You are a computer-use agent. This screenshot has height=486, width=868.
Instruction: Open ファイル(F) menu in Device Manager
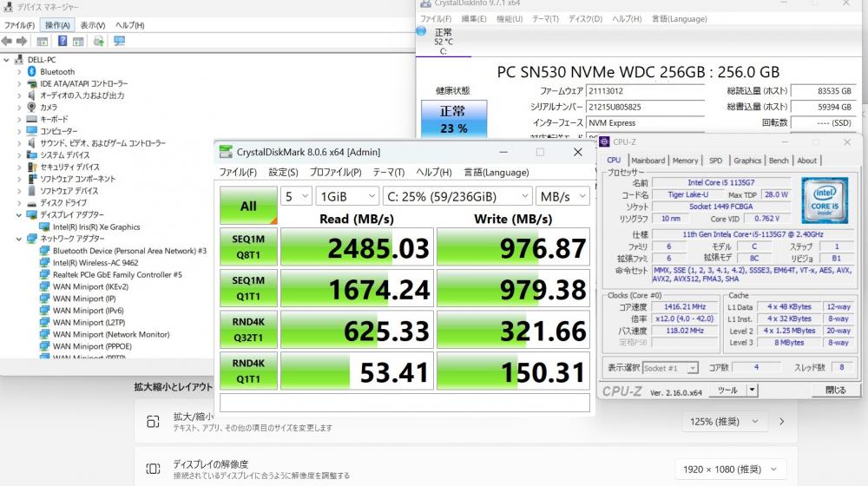coord(19,25)
